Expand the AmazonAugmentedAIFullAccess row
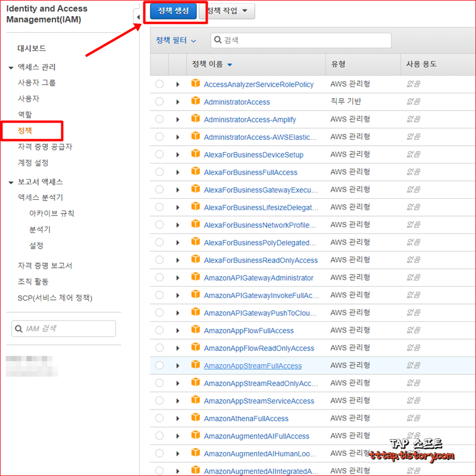 (x=177, y=436)
